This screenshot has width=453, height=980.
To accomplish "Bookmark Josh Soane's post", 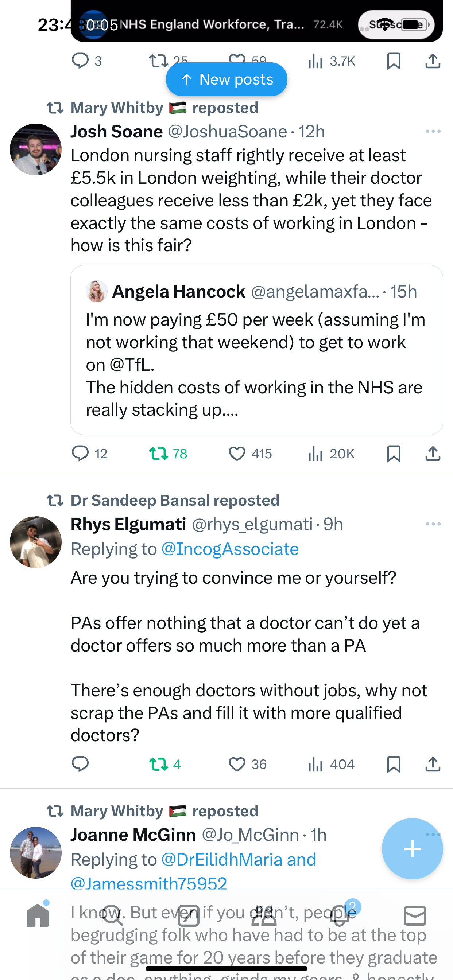I will [394, 454].
